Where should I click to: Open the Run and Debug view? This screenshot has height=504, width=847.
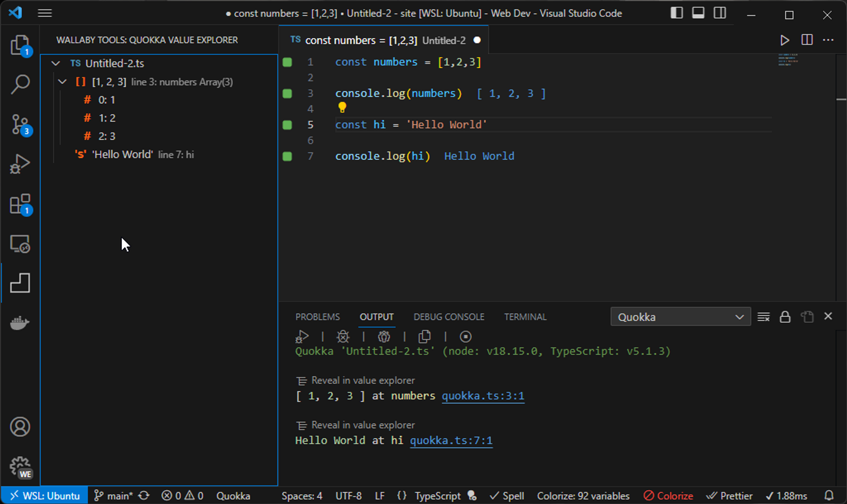(x=20, y=164)
